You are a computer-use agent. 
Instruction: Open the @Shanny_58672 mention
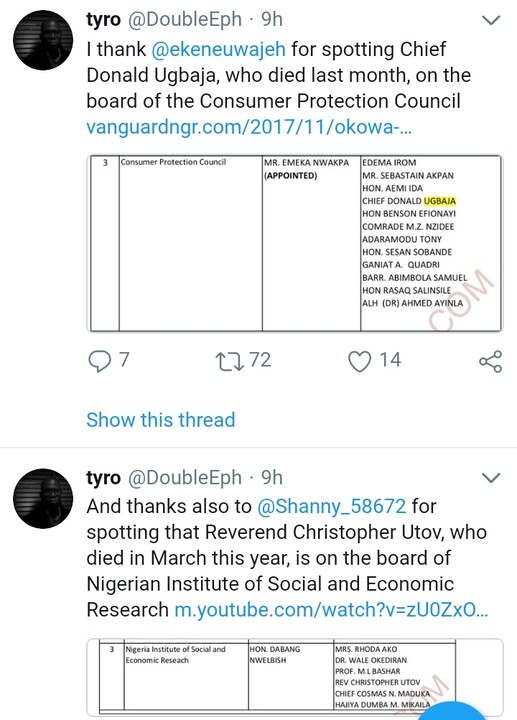coord(332,506)
